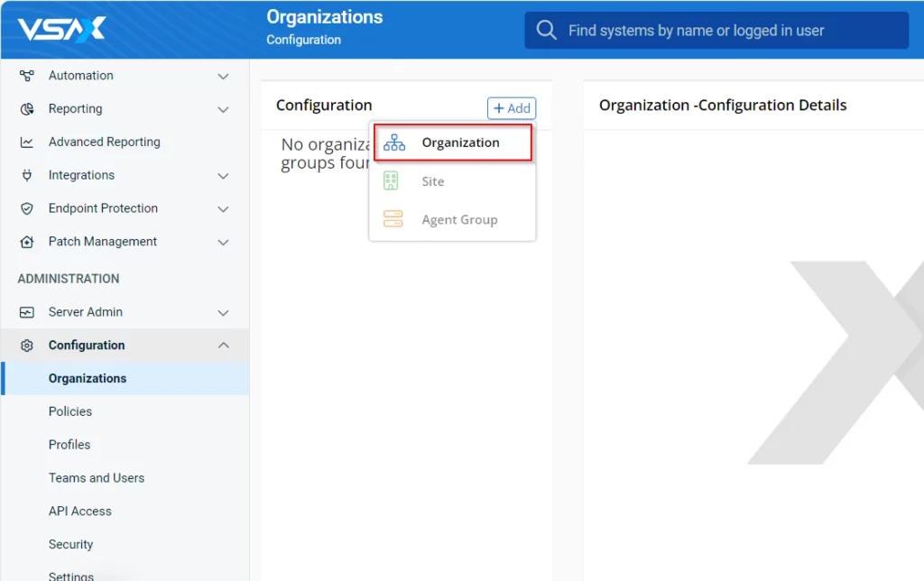Click the Reporting pie chart icon
This screenshot has height=581, width=924.
coord(27,109)
